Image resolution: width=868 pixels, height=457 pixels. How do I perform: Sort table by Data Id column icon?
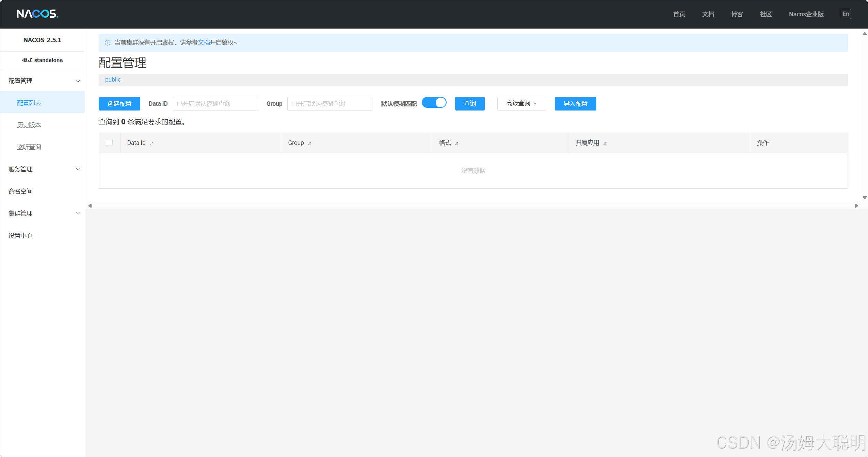[x=151, y=143]
